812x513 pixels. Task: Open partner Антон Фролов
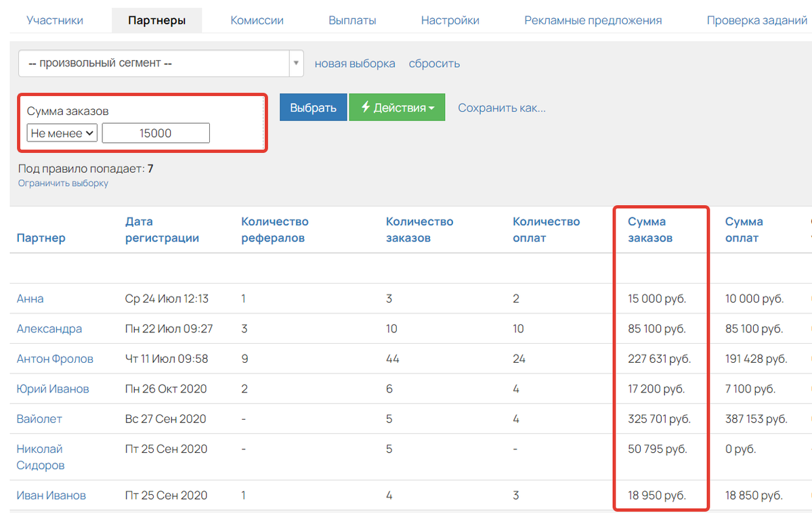pyautogui.click(x=55, y=359)
